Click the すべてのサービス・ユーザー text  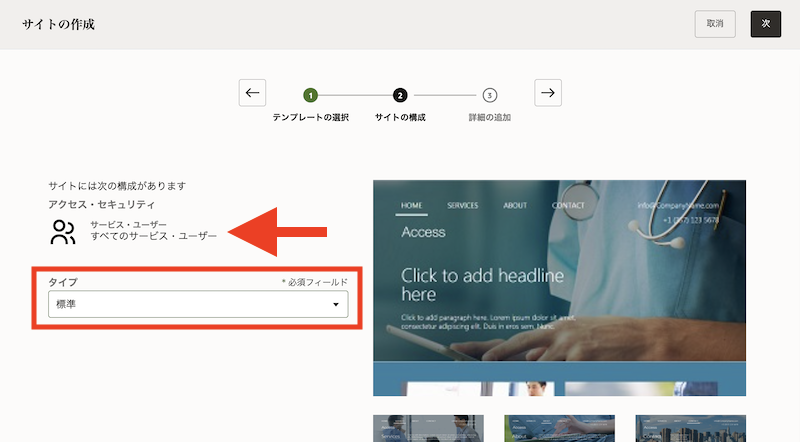153,238
